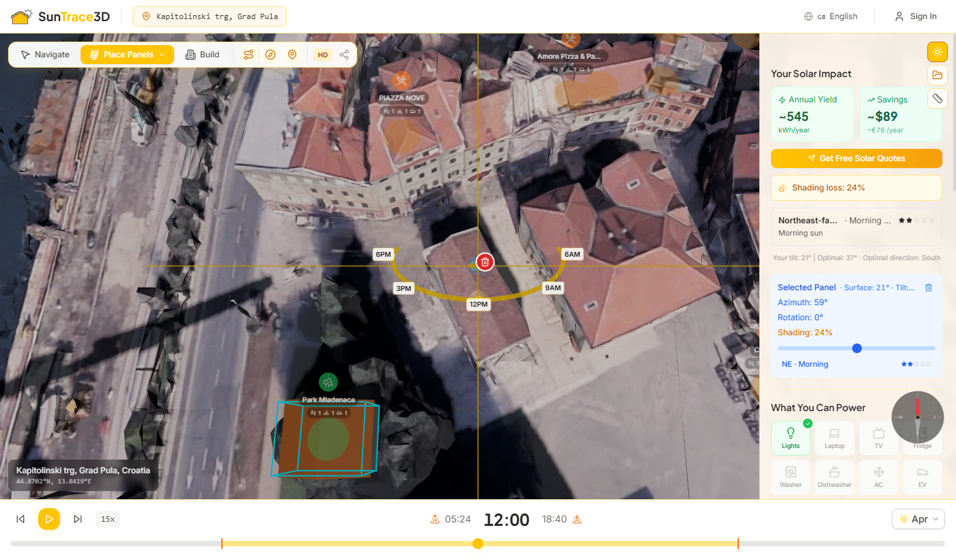This screenshot has height=560, width=956.
Task: Click the Sign In link
Action: point(916,16)
